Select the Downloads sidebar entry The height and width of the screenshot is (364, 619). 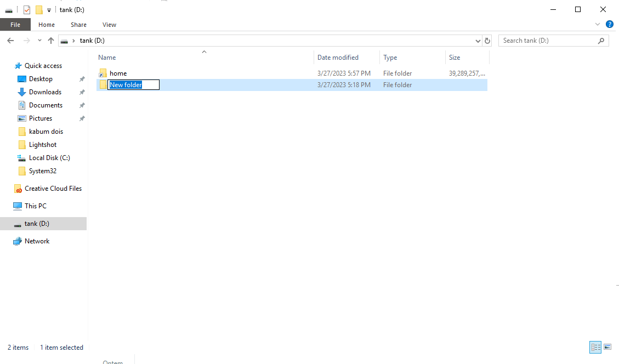pyautogui.click(x=44, y=92)
